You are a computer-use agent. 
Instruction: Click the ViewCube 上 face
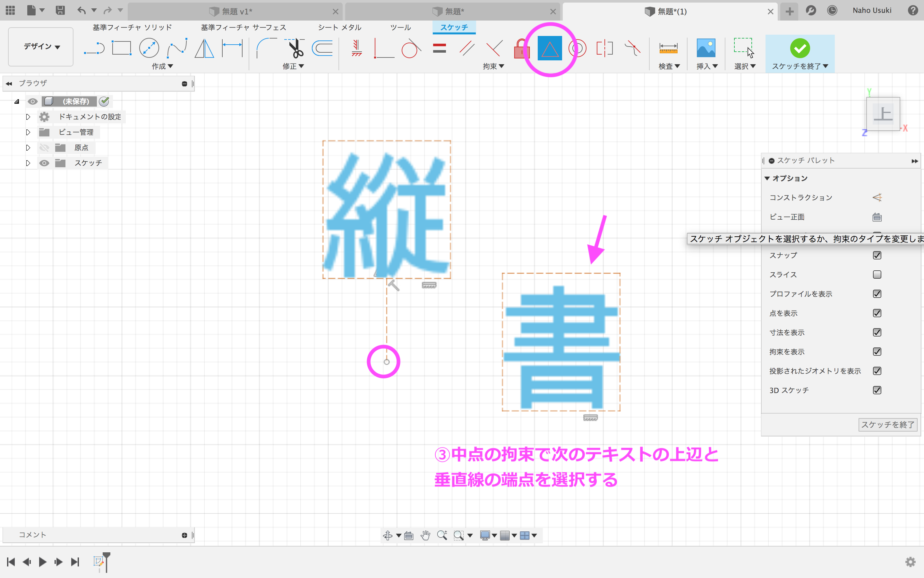(883, 114)
